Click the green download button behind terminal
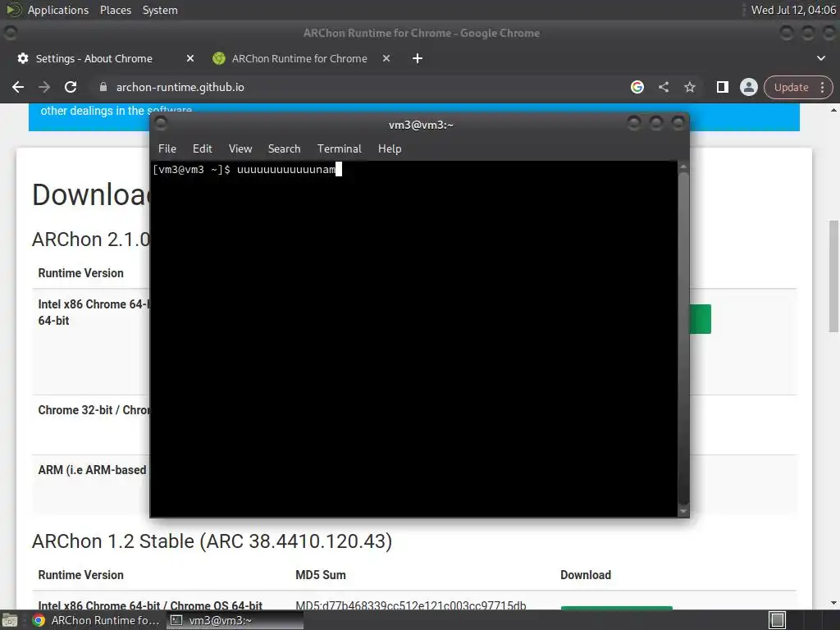Screen dimensions: 840x630 coord(701,319)
